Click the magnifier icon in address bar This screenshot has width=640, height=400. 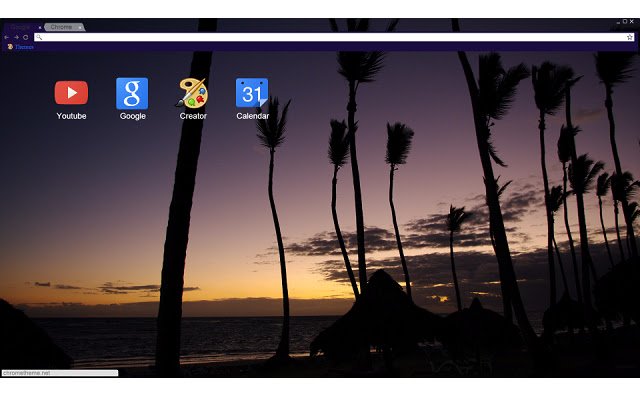coord(39,37)
